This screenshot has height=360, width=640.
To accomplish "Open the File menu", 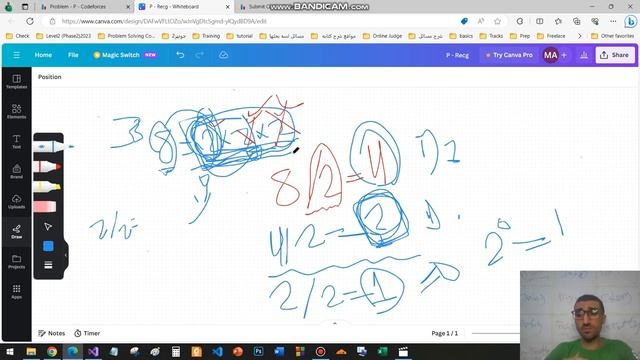I will coord(73,55).
